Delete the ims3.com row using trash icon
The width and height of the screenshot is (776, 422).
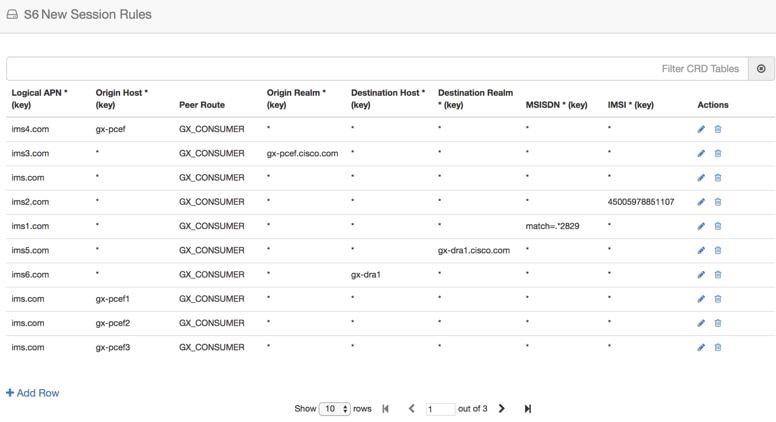click(718, 153)
